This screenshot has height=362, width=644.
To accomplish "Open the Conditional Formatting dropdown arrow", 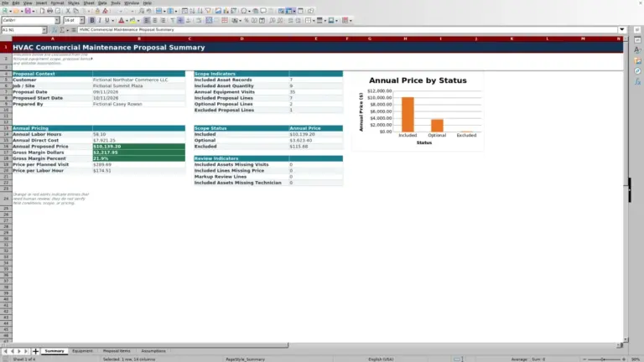I will pyautogui.click(x=351, y=20).
